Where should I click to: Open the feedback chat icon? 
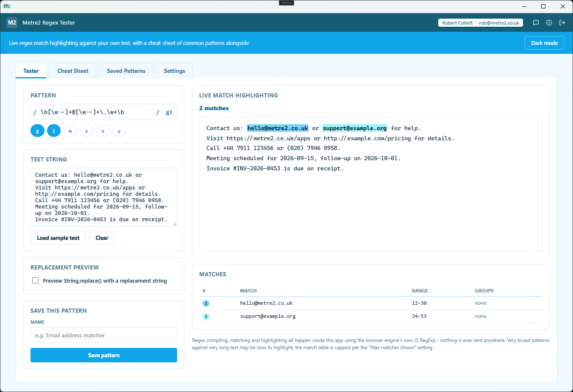[536, 23]
